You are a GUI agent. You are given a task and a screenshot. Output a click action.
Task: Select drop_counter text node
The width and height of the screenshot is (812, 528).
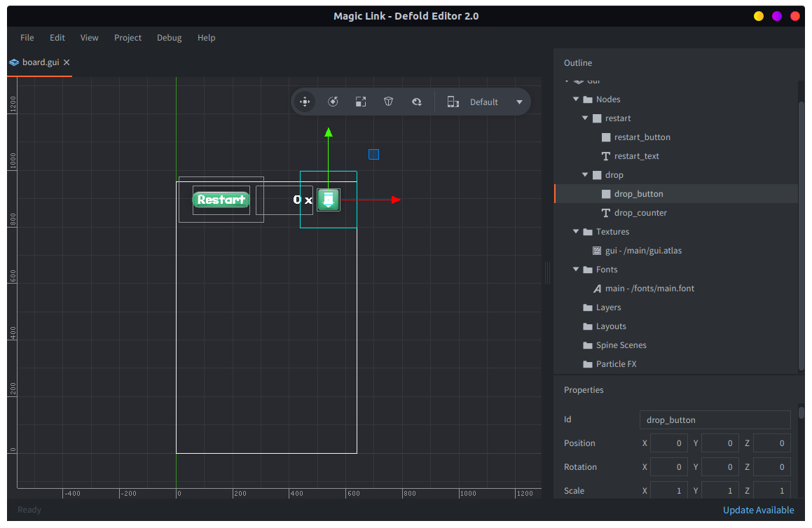coord(640,213)
